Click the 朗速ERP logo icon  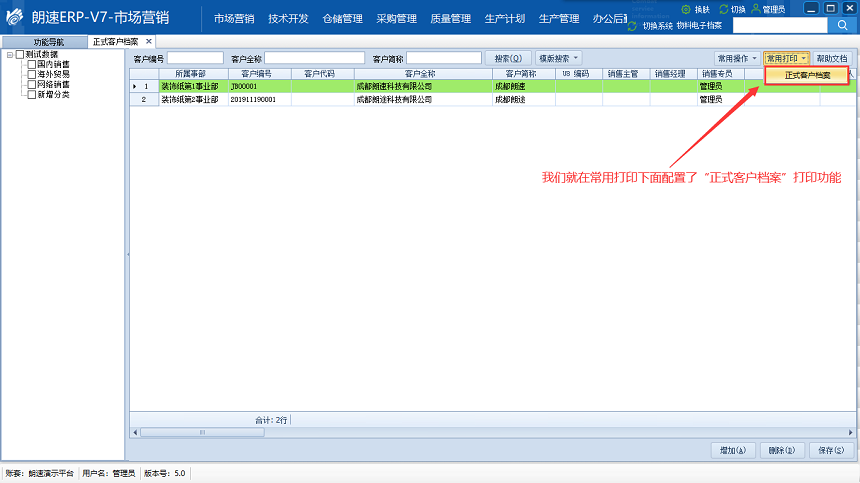[x=15, y=19]
